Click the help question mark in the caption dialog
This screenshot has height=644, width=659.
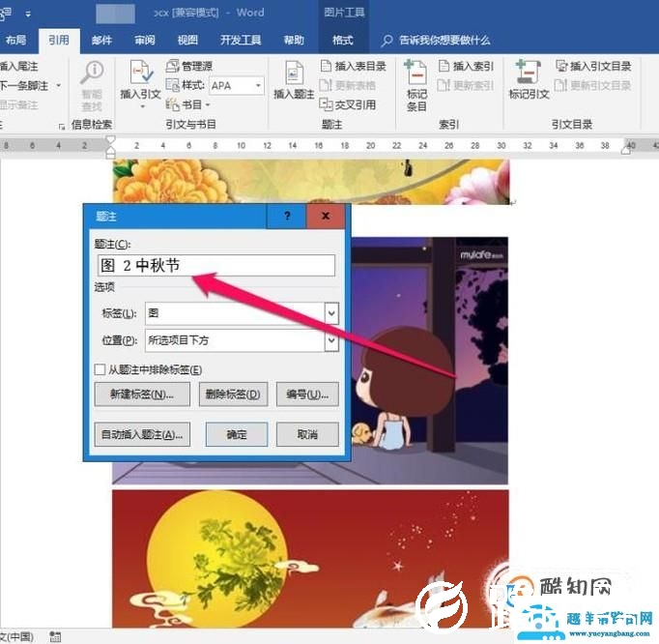pos(287,217)
